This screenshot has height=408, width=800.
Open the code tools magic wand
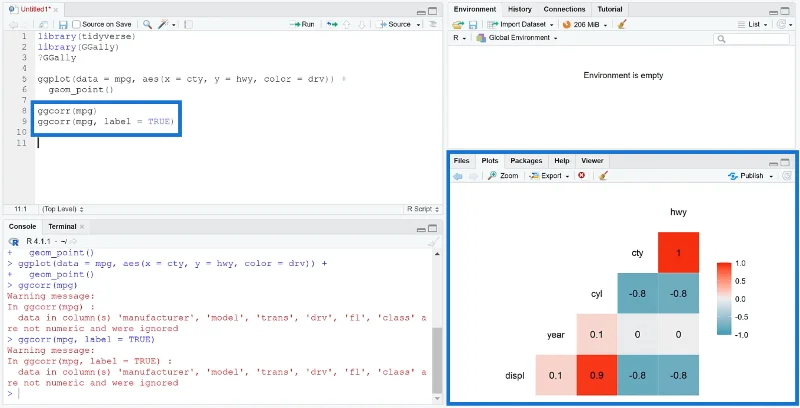164,24
